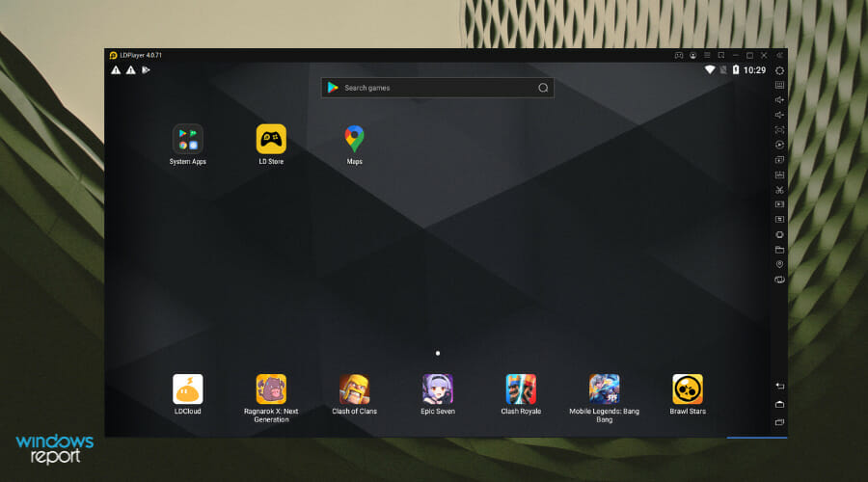868x482 pixels.
Task: Click the no-SIM status icon
Action: 723,69
